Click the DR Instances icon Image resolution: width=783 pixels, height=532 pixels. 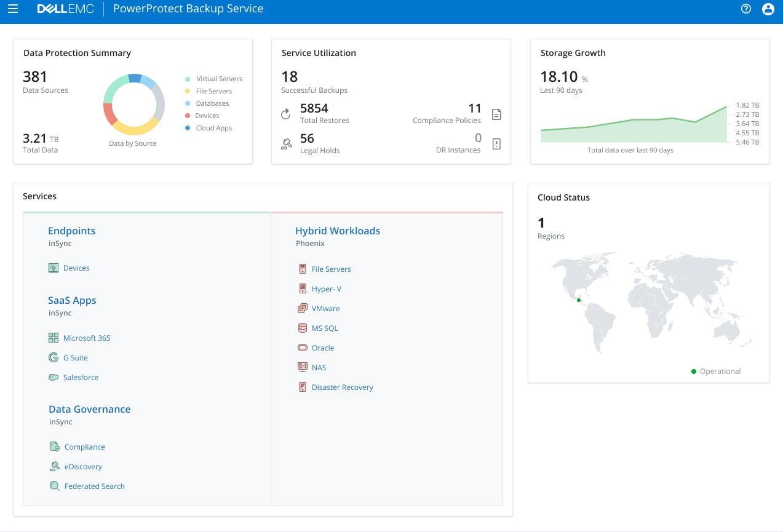(496, 144)
